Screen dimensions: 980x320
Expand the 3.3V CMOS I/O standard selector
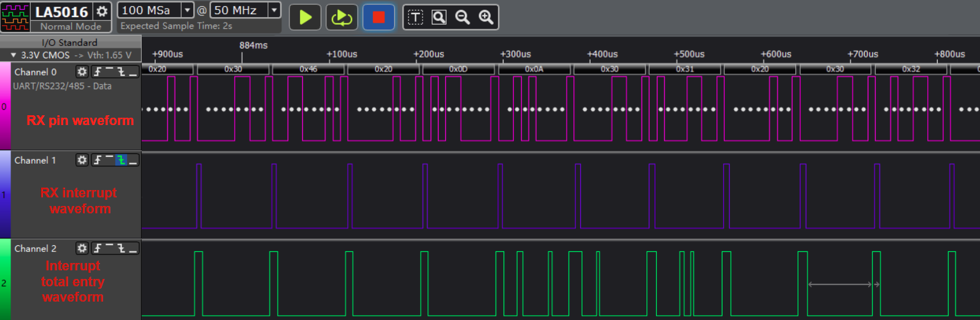click(x=13, y=55)
